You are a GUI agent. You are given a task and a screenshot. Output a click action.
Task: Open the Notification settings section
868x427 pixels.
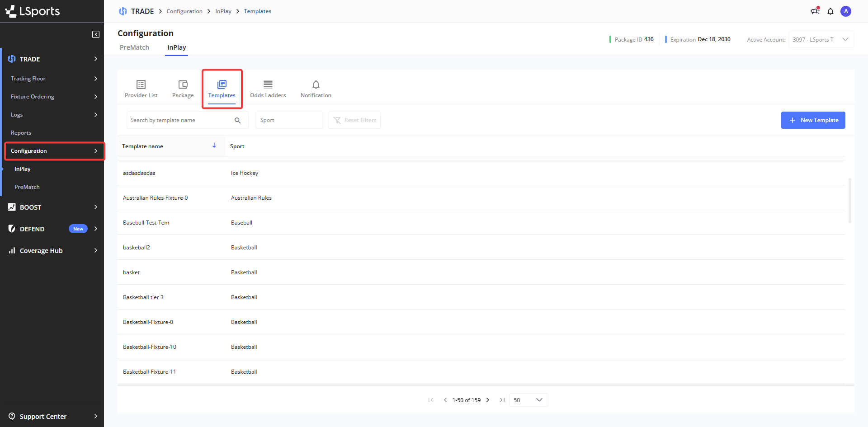pos(316,89)
